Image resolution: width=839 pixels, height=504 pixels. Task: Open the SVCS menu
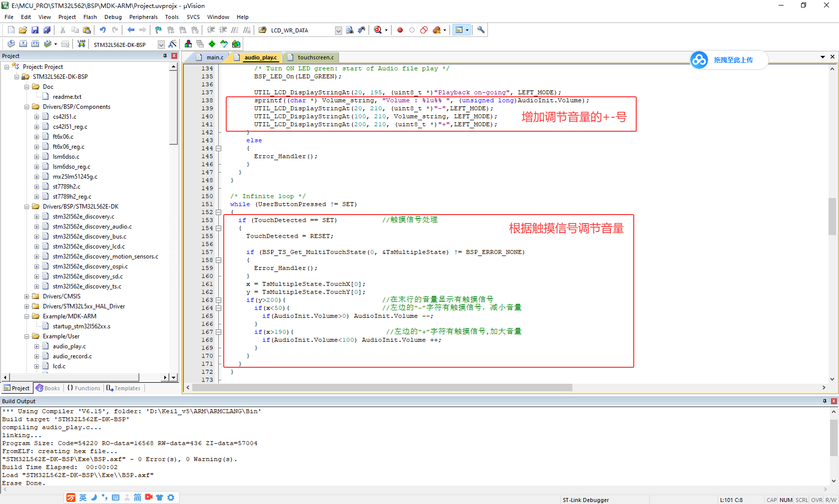(x=193, y=17)
